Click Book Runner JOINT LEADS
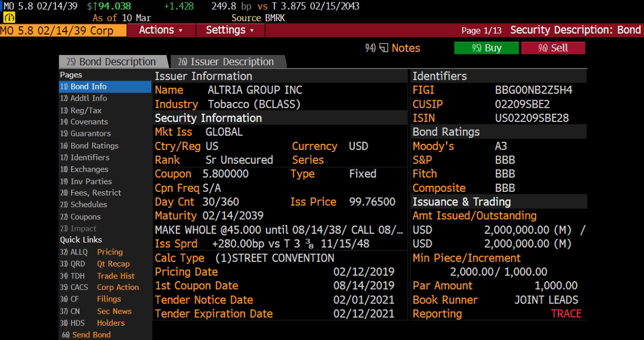 [x=546, y=300]
